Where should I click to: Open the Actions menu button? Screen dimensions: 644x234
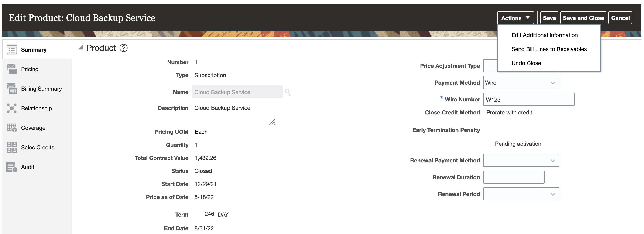(515, 18)
